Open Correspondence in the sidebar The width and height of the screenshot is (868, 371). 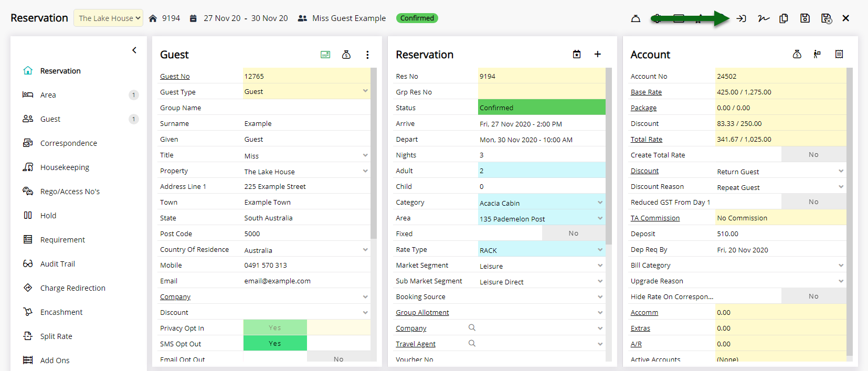[68, 143]
